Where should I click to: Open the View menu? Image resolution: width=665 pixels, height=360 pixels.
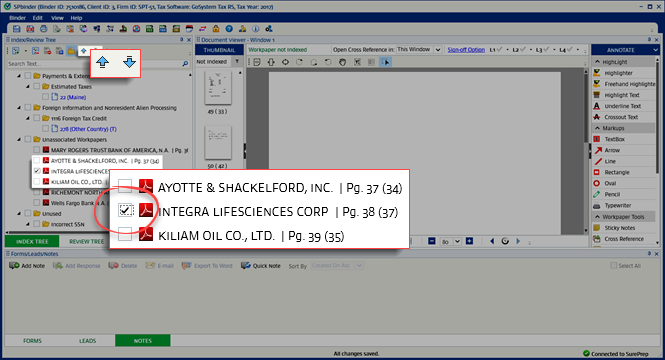tap(57, 18)
